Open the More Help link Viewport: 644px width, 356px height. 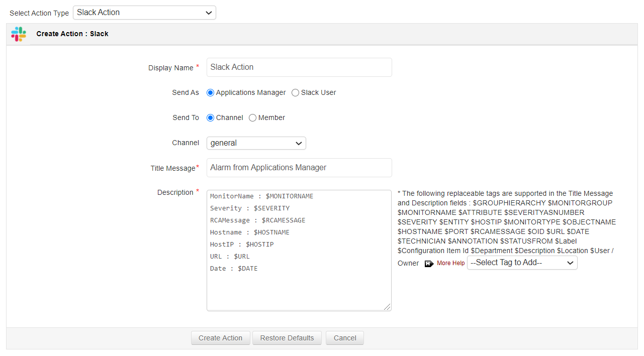(450, 263)
